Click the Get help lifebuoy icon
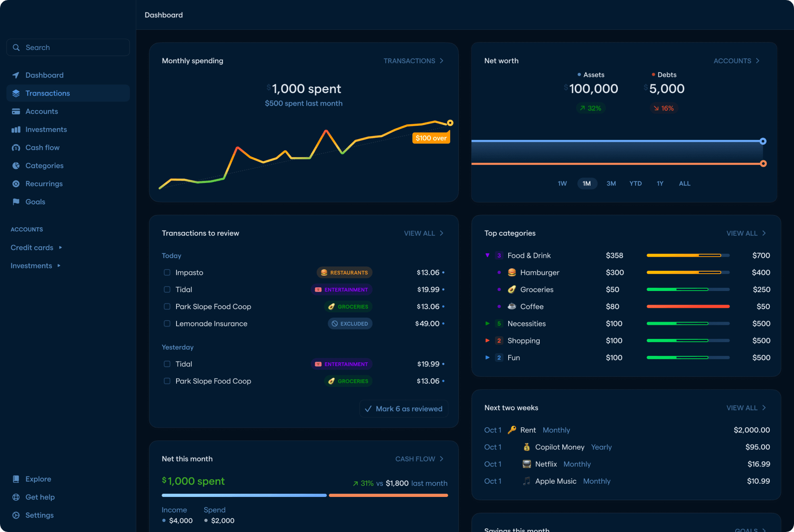This screenshot has height=532, width=794. click(16, 497)
